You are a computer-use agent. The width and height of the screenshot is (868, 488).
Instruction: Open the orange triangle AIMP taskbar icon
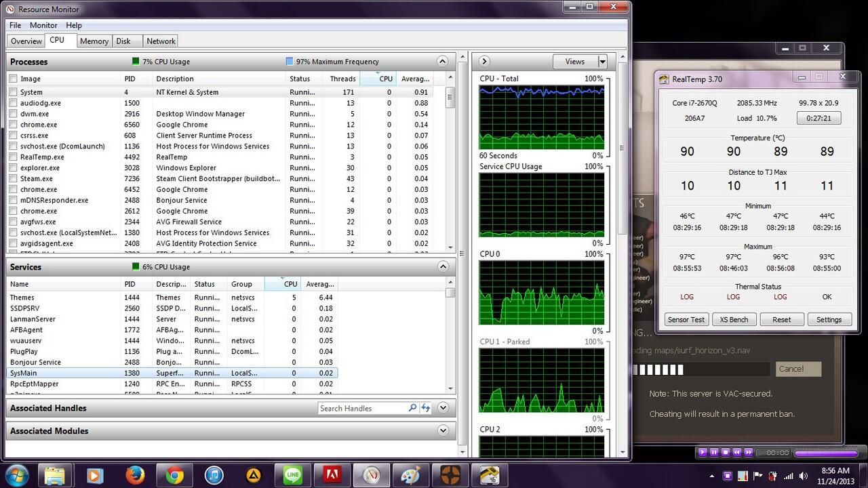[253, 475]
